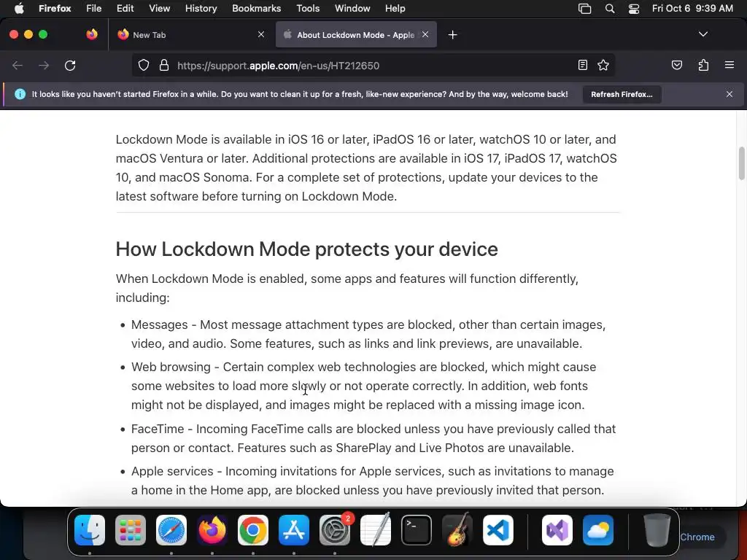Select the About Lockdown Mode tab
This screenshot has height=560, width=747.
click(356, 35)
